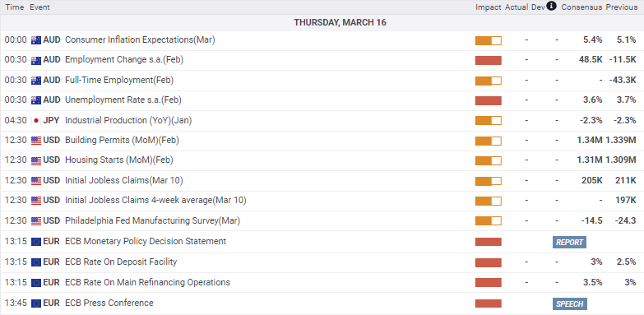
Task: Open the SPEECH button for ECB Press Conference
Action: coord(570,304)
